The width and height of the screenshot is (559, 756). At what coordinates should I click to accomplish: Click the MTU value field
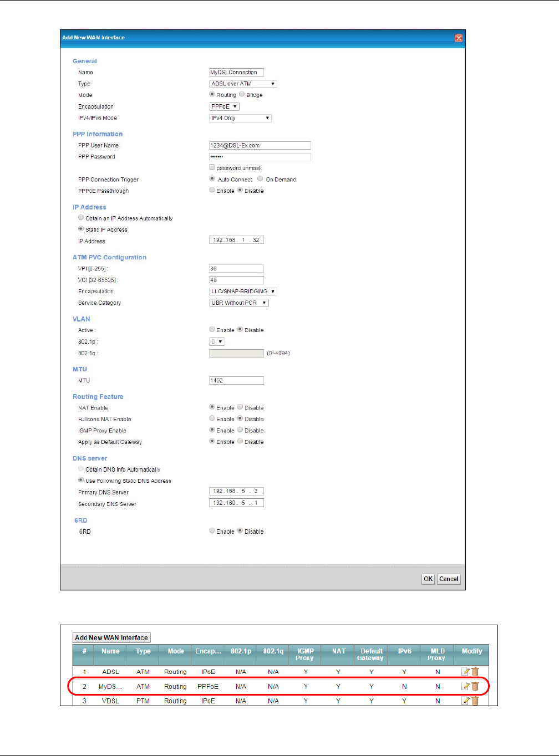236,381
